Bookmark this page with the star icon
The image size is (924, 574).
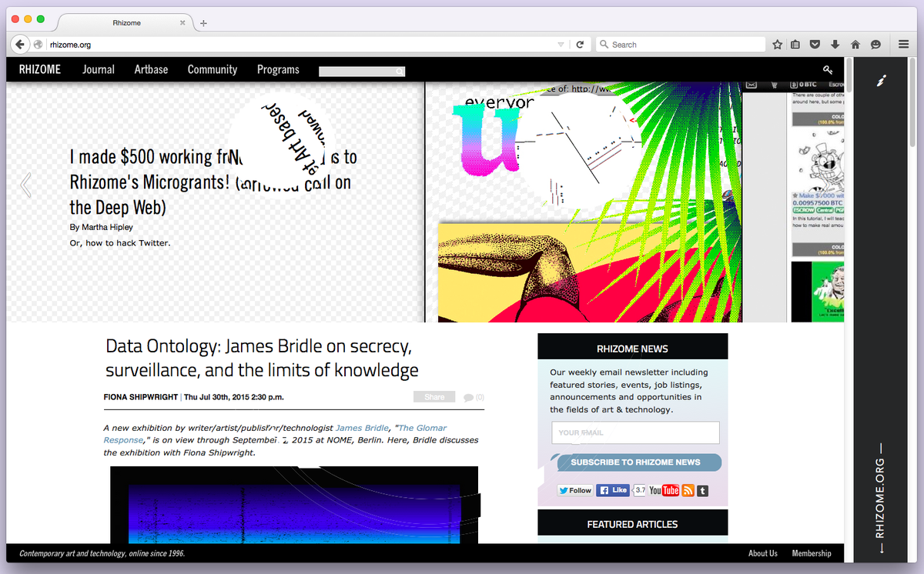coord(778,45)
